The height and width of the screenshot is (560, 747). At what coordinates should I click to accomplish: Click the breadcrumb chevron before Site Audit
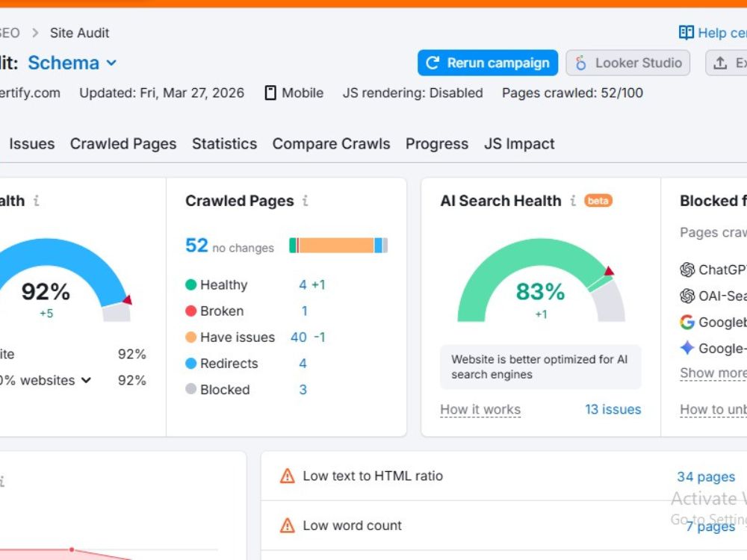pyautogui.click(x=35, y=33)
